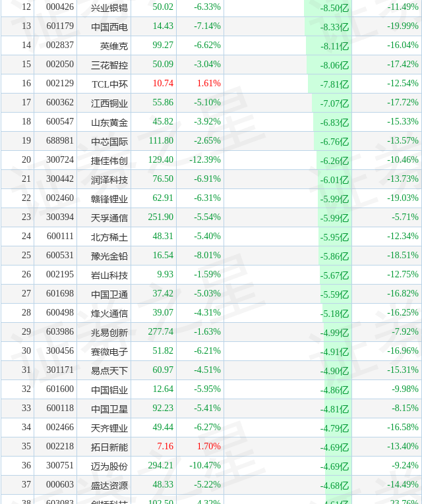Open 赣锋锂业 stock page
422x504 pixels.
coord(109,198)
